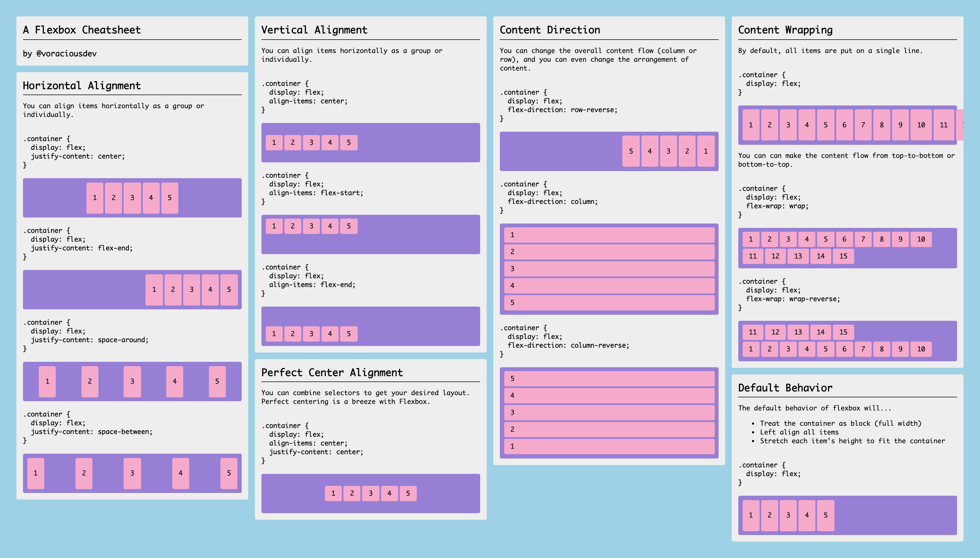Click the 'Content Wrapping' section heading
Viewport: 980px width, 558px height.
coord(785,30)
